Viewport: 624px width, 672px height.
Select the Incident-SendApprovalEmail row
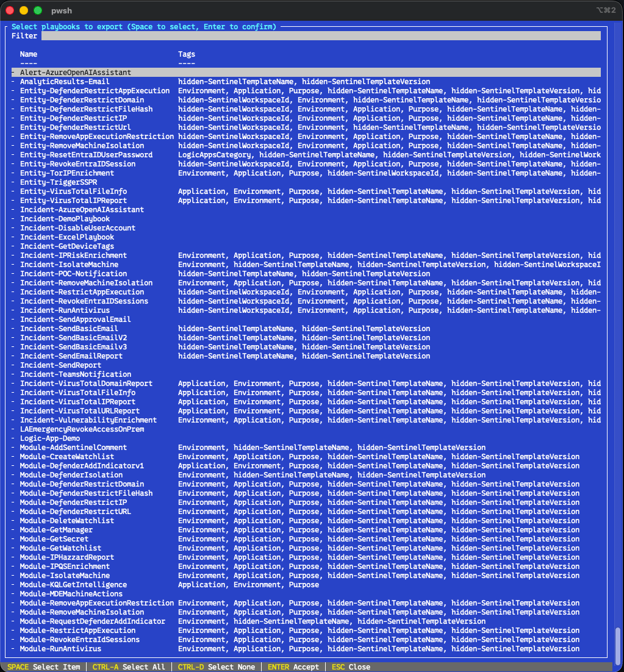coord(76,320)
